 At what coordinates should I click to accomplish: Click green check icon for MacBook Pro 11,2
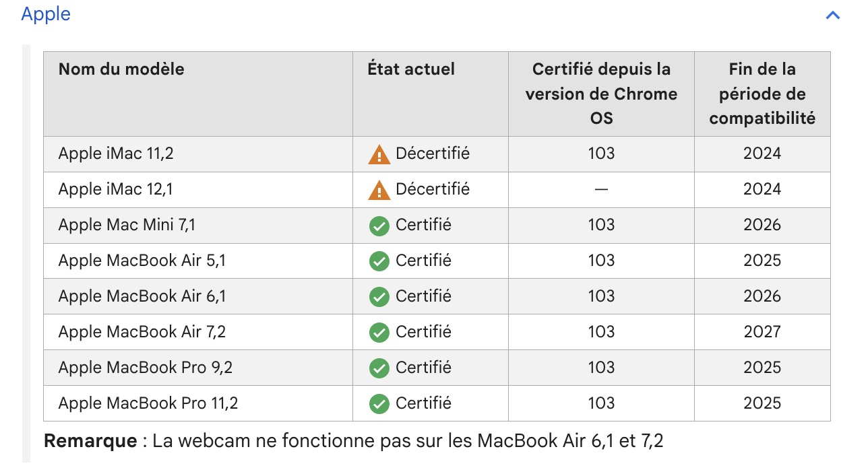pyautogui.click(x=379, y=404)
